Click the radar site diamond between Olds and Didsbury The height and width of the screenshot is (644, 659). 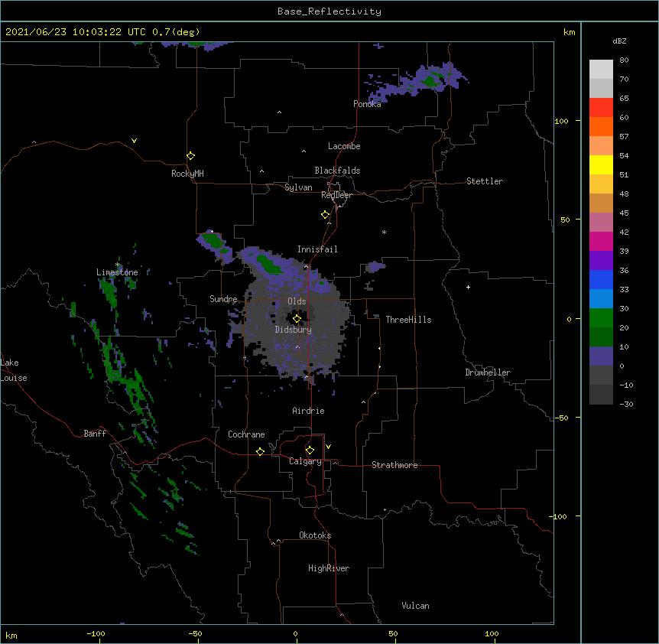point(297,319)
